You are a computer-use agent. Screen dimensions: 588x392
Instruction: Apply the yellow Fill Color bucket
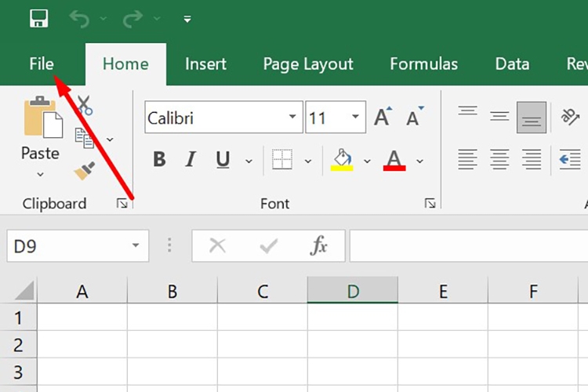342,160
